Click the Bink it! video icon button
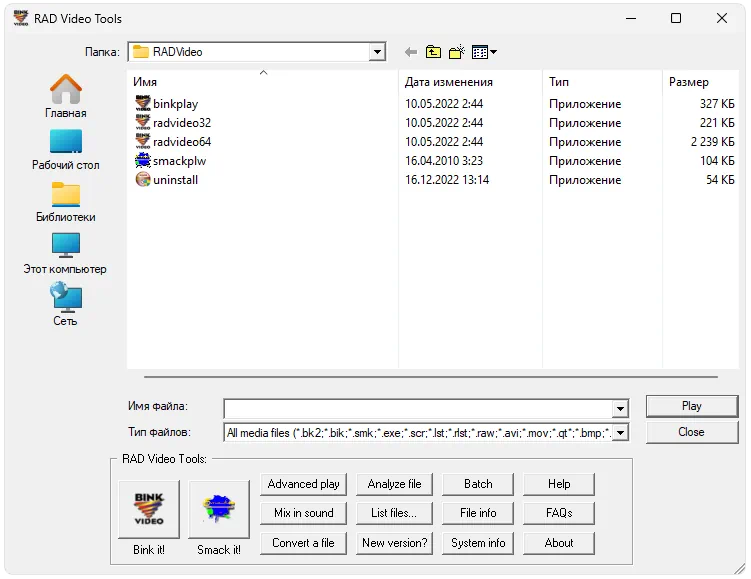 coord(149,509)
